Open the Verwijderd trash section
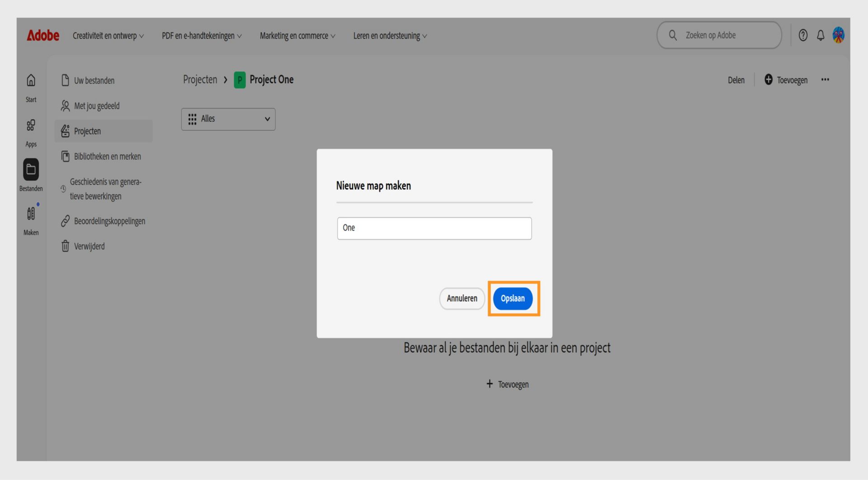Screen dimensions: 868x480 (90, 246)
